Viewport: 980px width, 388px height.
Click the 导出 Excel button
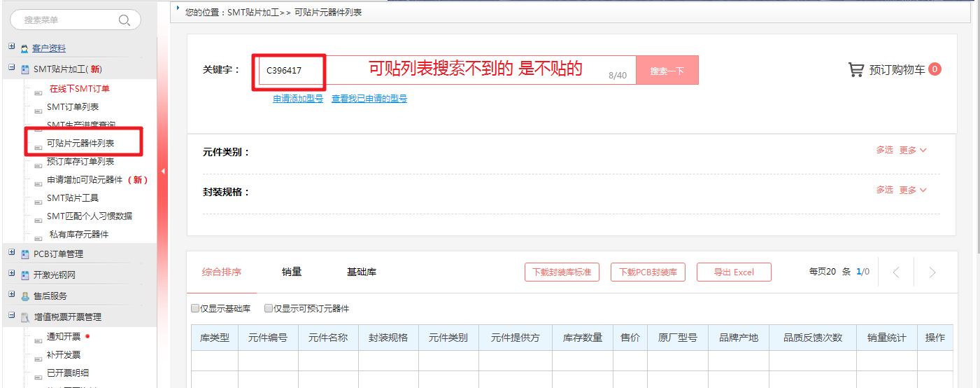click(734, 272)
